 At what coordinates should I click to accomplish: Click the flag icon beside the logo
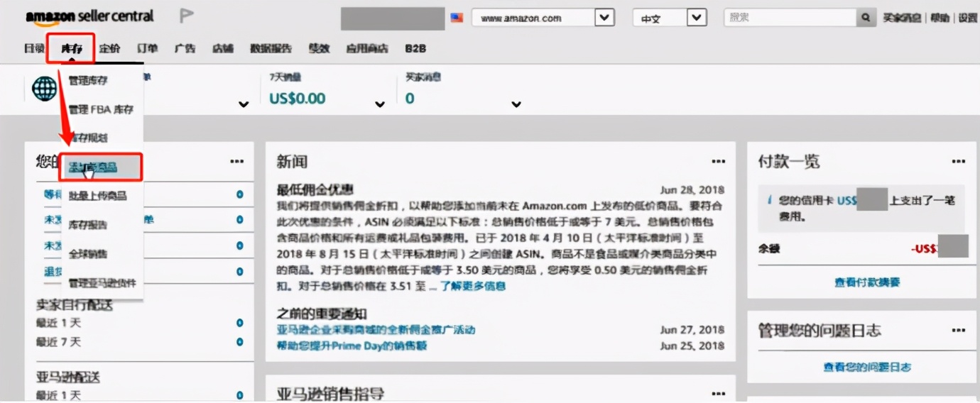coord(186,16)
